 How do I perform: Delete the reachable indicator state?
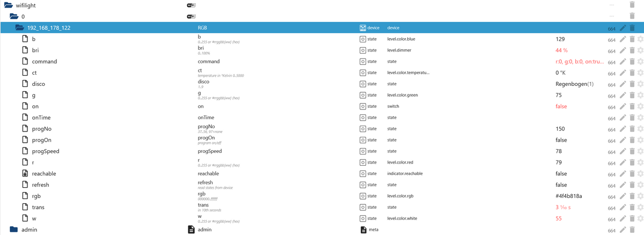632,174
